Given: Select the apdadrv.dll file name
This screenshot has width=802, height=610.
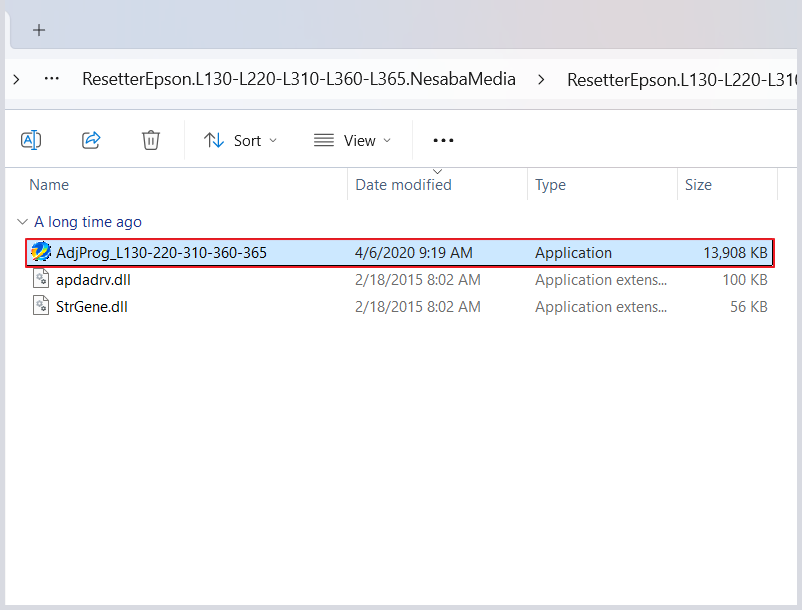Looking at the screenshot, I should coord(93,280).
